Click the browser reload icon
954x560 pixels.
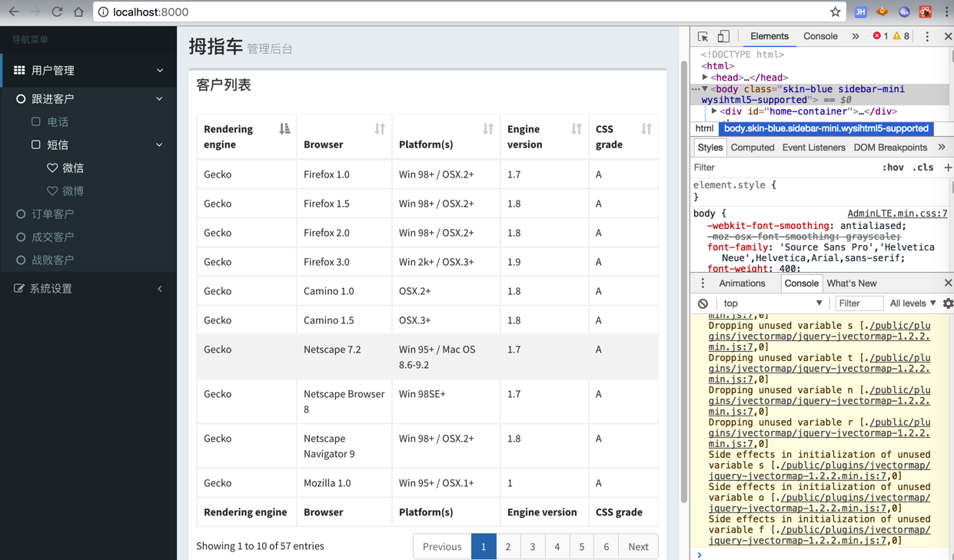57,12
